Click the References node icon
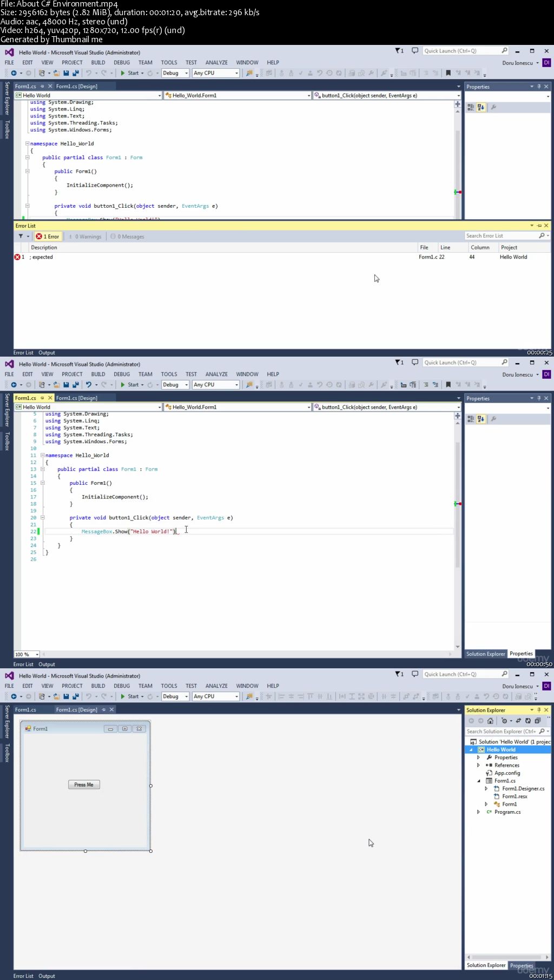Screen dimensions: 554x980 coord(489,765)
